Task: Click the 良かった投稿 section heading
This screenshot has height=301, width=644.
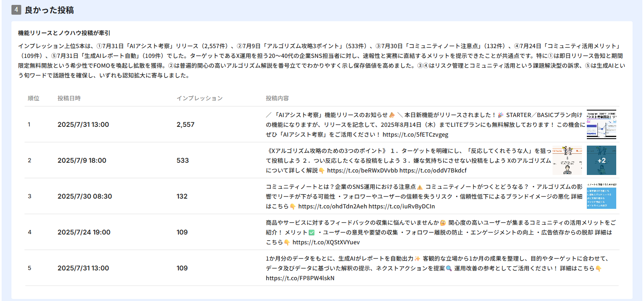Action: tap(49, 10)
